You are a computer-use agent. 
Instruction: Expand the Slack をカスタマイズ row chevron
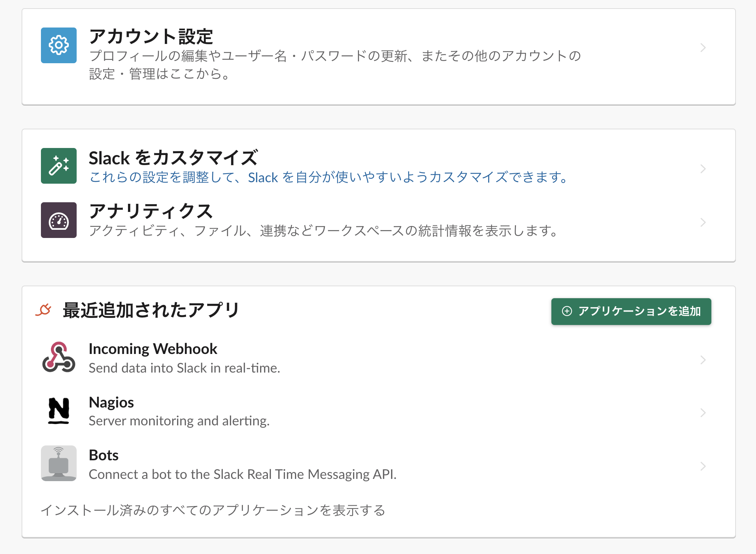coord(703,169)
